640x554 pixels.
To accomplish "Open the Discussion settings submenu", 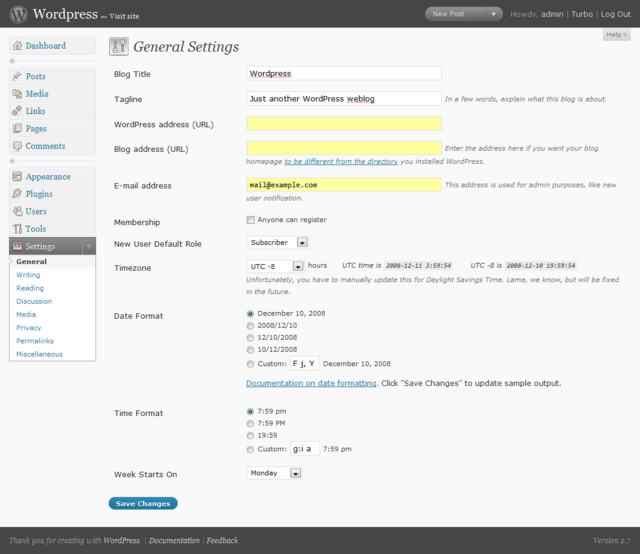I will tap(34, 301).
